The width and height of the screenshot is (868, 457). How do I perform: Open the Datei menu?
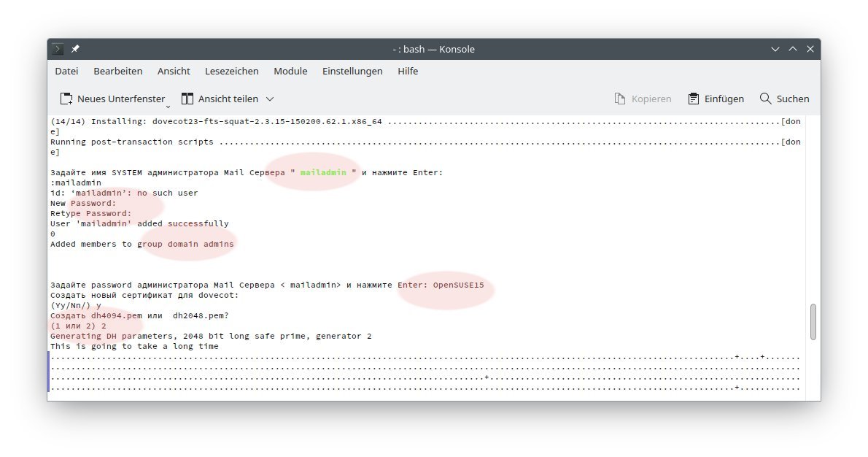(x=66, y=71)
